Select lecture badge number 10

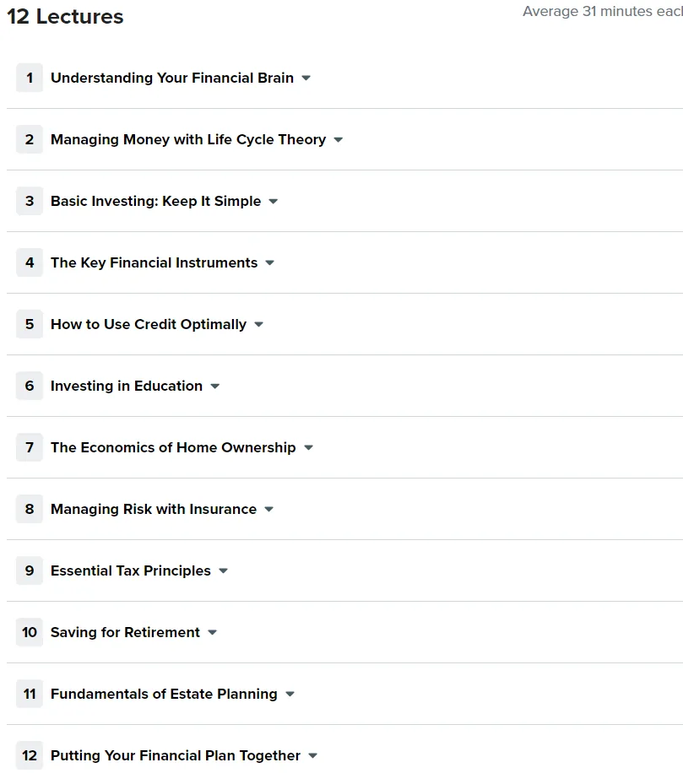pyautogui.click(x=30, y=632)
